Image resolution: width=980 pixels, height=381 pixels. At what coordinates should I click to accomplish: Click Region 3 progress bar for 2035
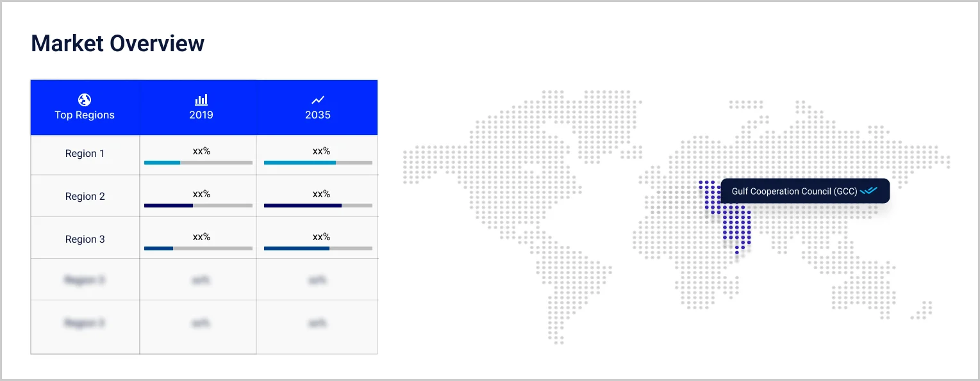point(318,248)
